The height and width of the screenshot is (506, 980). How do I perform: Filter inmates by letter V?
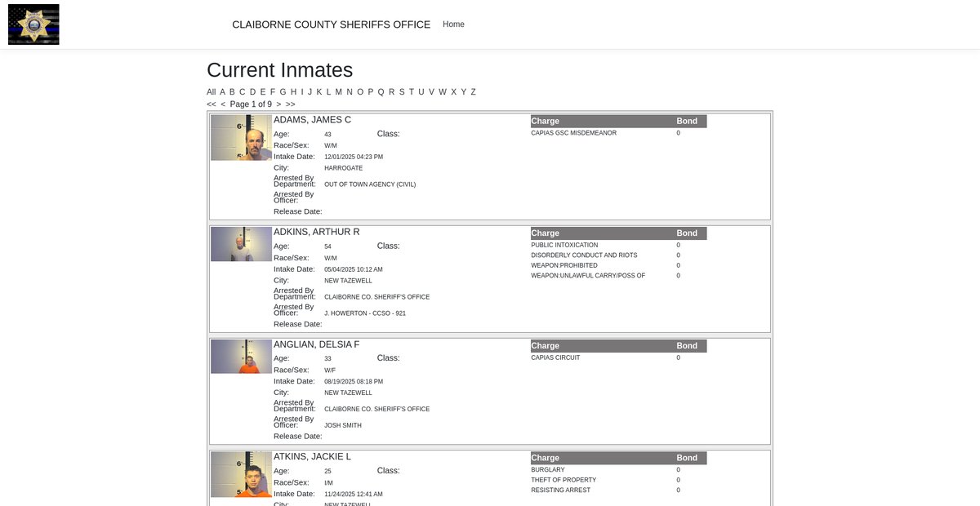click(x=432, y=92)
